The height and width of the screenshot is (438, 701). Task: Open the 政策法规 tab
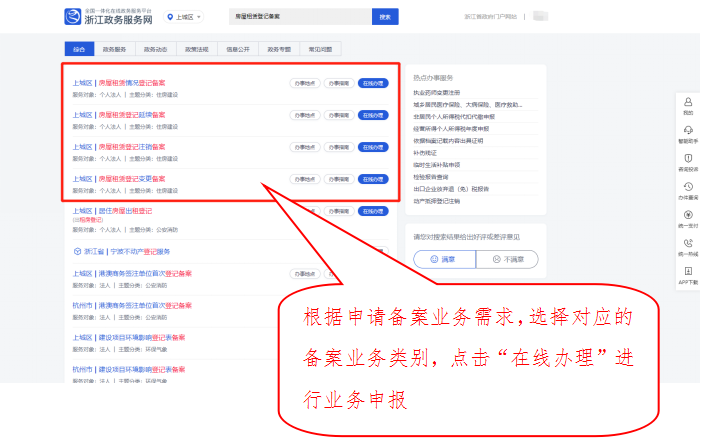point(197,49)
